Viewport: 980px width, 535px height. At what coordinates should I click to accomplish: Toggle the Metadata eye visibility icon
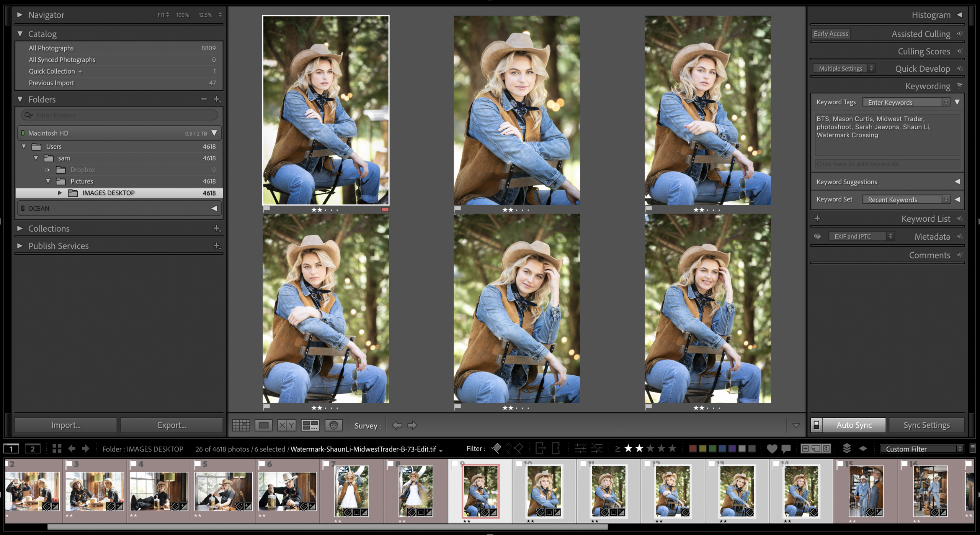(817, 236)
